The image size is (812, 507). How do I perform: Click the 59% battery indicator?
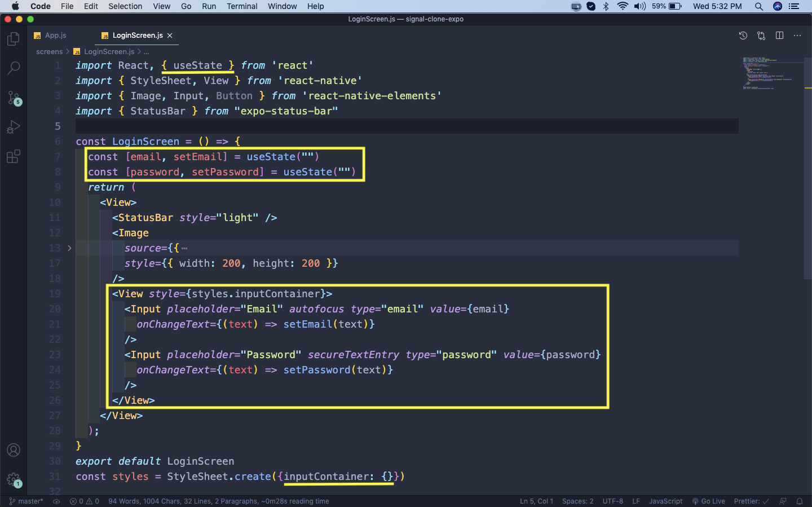(667, 6)
